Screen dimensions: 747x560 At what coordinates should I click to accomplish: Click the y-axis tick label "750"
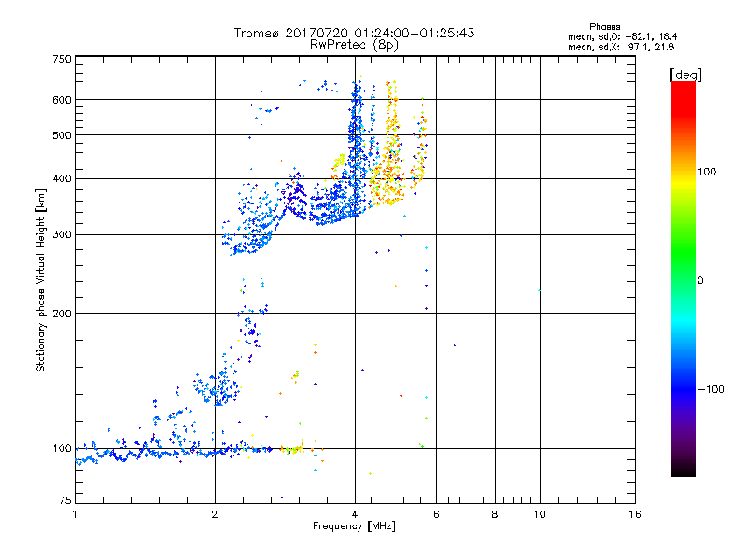click(x=62, y=59)
